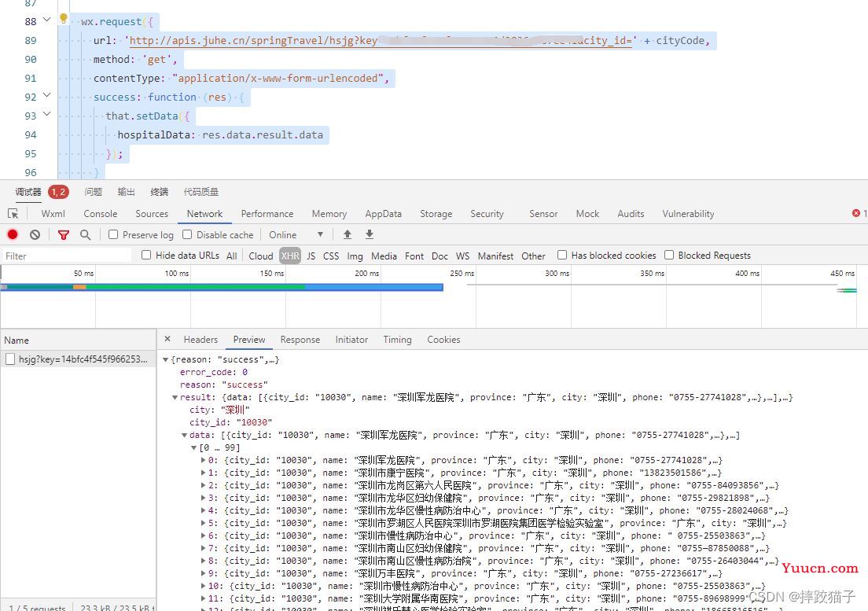Click the red error count icon
Screen dimensions: 868x611
856,213
